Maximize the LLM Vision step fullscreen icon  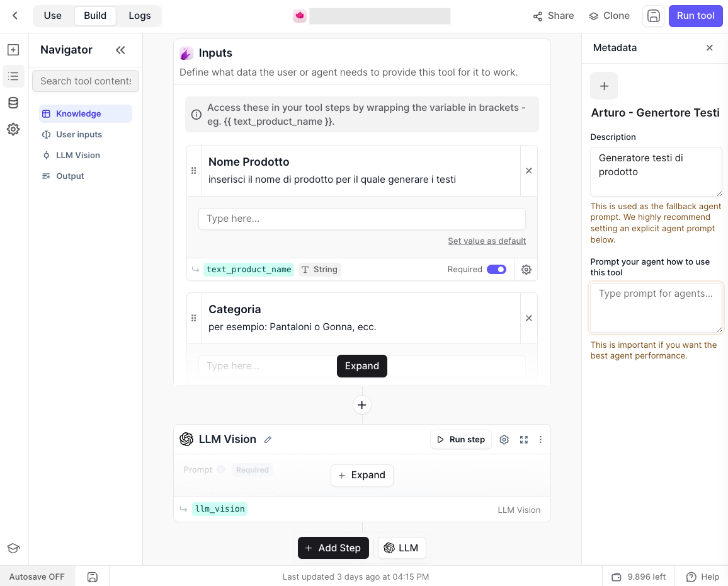(x=524, y=440)
